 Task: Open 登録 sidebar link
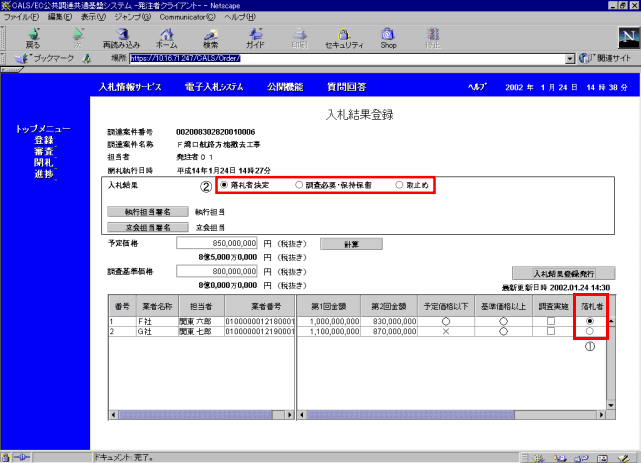(44, 140)
